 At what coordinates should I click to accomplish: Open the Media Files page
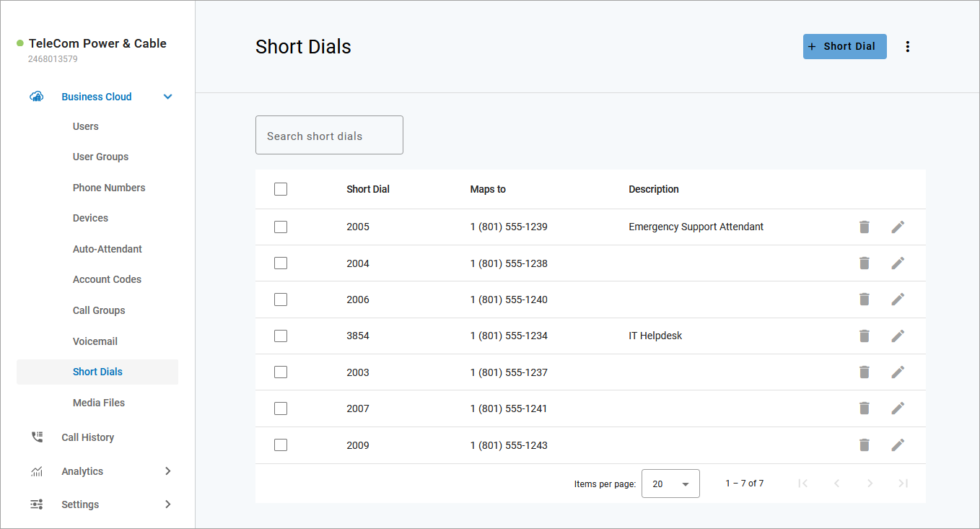coord(99,403)
